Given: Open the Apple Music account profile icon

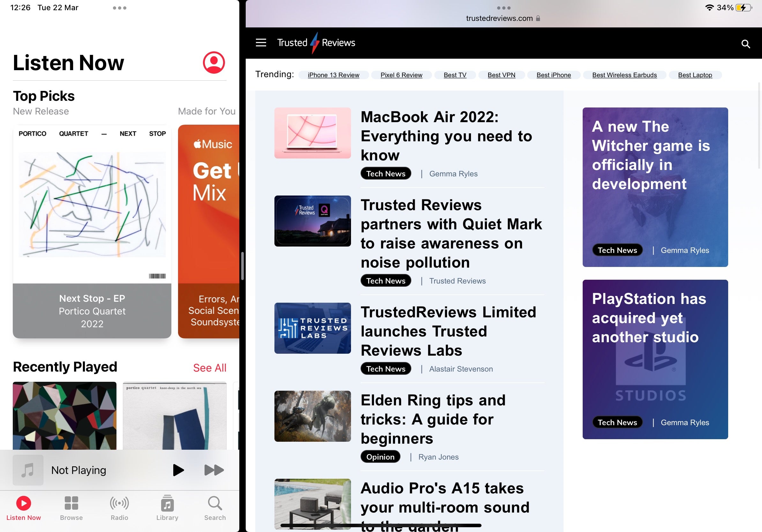Looking at the screenshot, I should (214, 63).
